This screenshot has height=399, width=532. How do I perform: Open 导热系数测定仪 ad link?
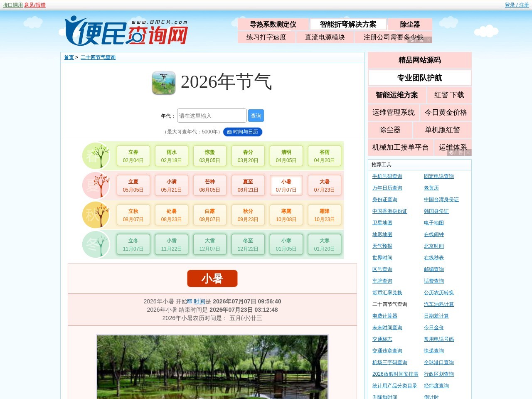click(x=273, y=24)
